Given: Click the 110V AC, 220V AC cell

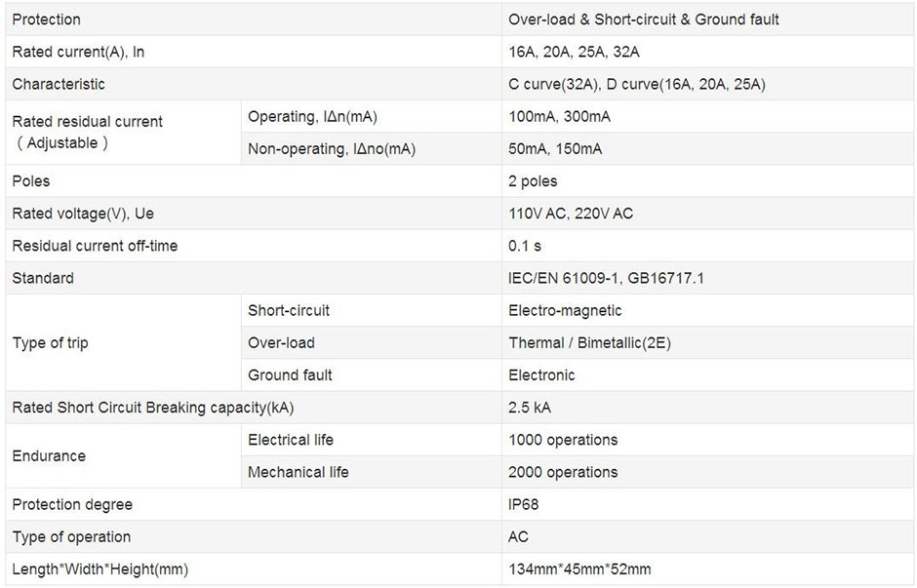Looking at the screenshot, I should 570,214.
